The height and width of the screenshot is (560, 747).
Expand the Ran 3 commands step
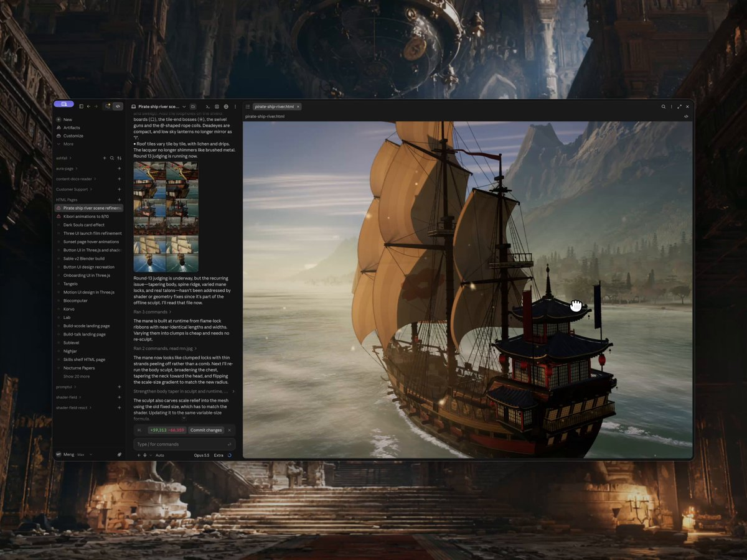coord(152,312)
